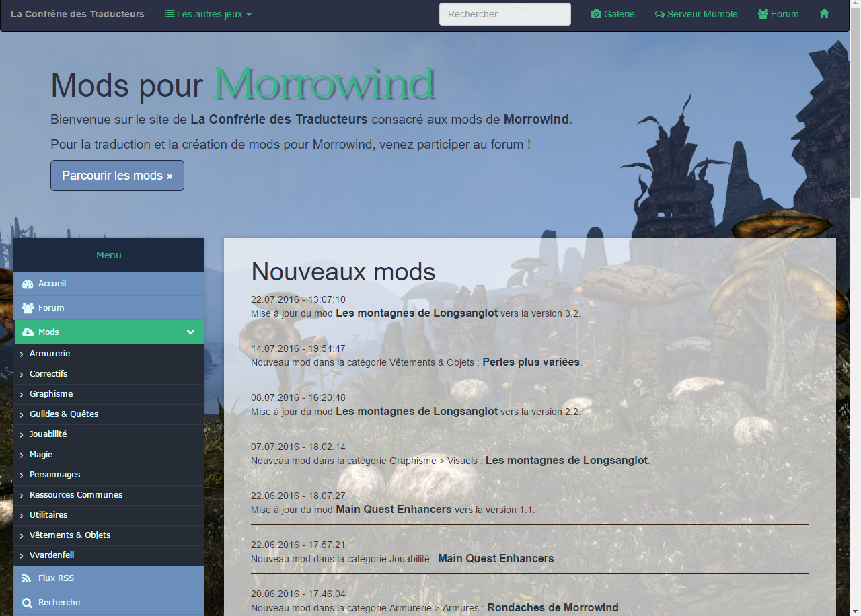This screenshot has width=861, height=616.
Task: Click the RSS feed icon in sidebar
Action: tap(27, 578)
